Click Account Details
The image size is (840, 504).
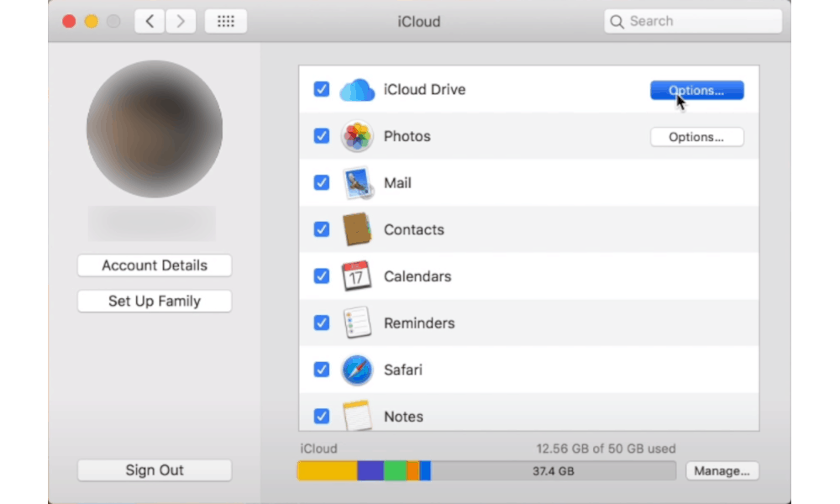(x=154, y=265)
